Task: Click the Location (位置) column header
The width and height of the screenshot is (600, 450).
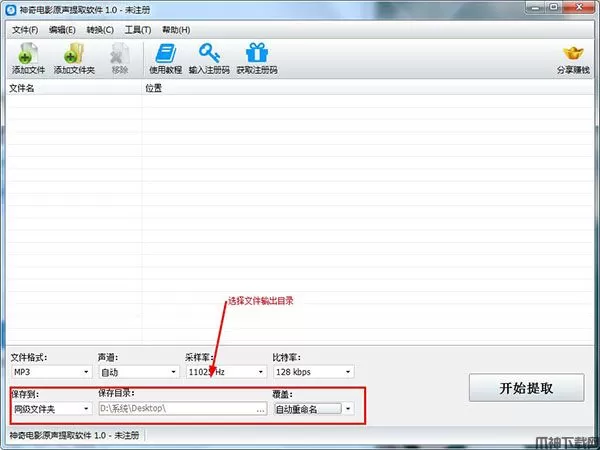Action: [368, 88]
